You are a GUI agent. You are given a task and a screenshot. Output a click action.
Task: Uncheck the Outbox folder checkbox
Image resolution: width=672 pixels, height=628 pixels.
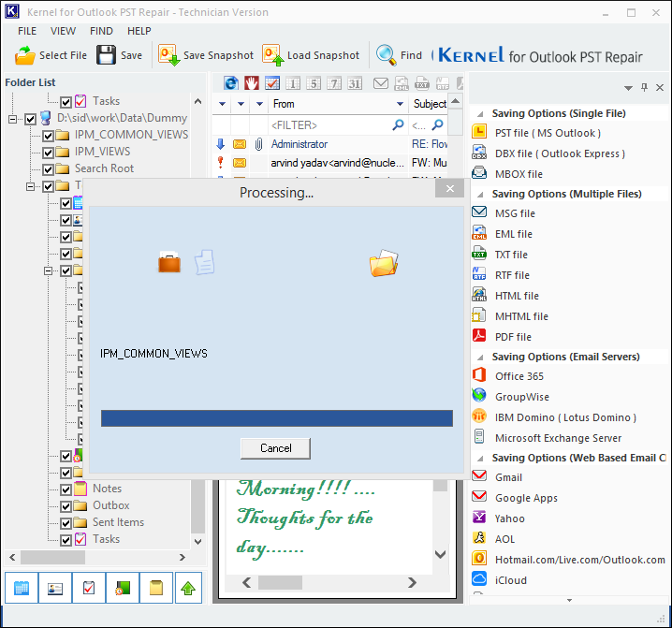tap(66, 506)
